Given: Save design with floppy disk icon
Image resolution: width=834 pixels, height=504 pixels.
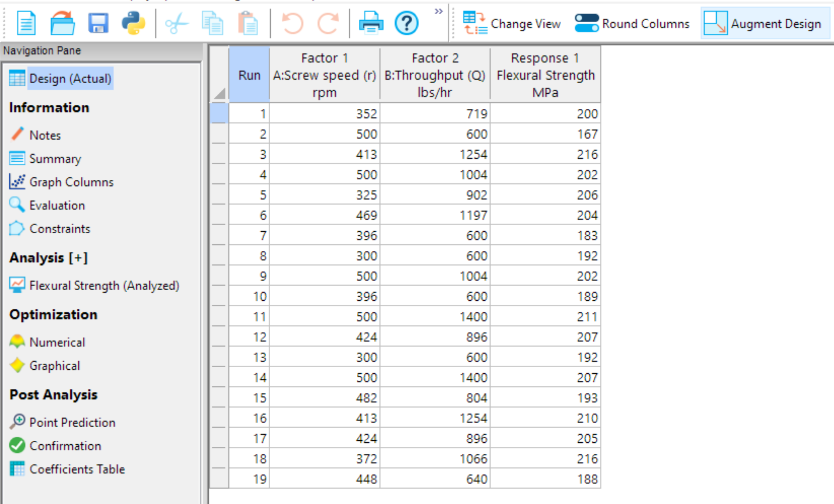Looking at the screenshot, I should click(98, 23).
